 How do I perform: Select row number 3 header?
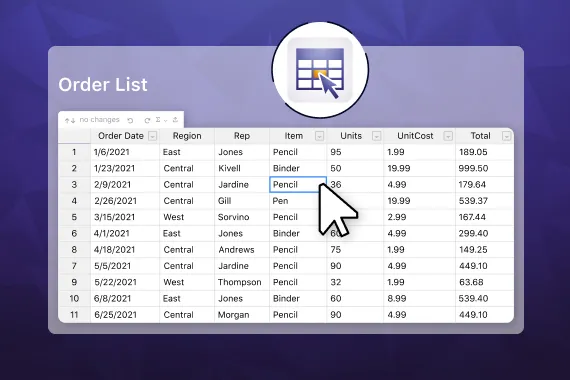74,185
